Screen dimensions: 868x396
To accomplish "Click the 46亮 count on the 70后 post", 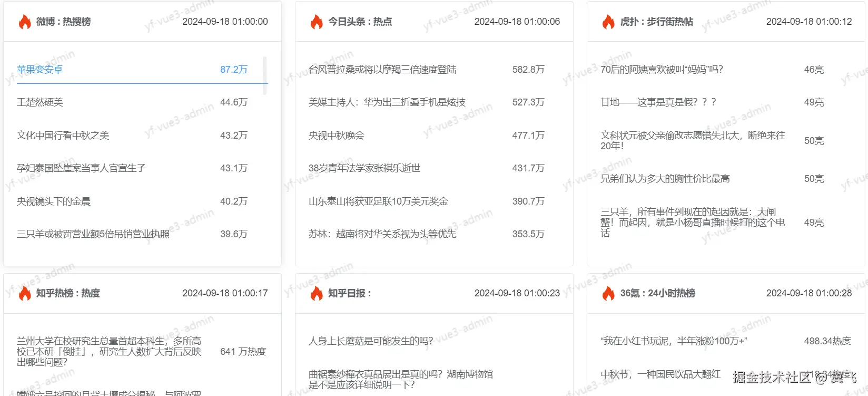I will [814, 70].
